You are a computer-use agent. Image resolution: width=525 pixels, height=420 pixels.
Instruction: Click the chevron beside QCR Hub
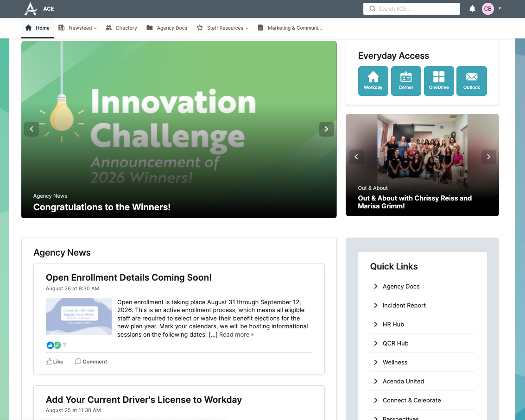click(x=376, y=343)
